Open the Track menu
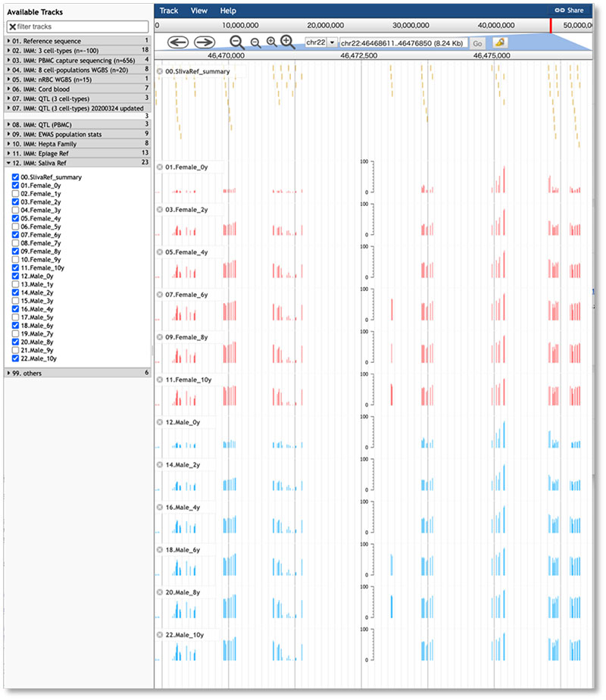 tap(169, 11)
